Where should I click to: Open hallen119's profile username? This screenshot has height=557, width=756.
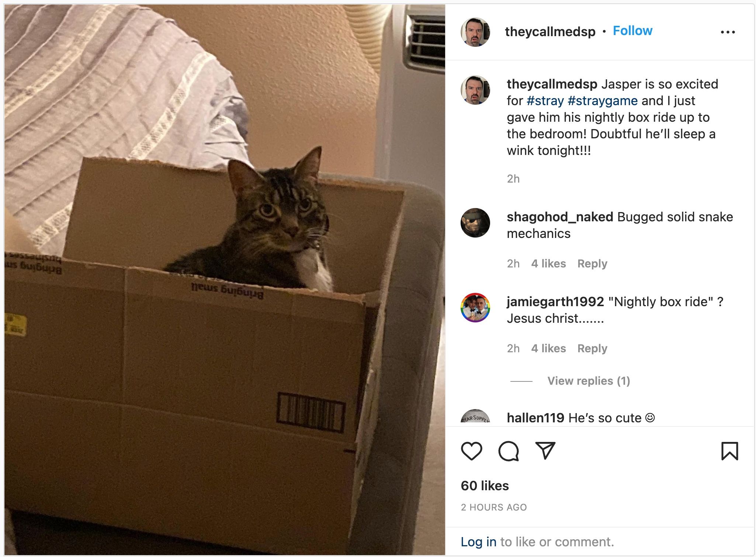tap(535, 418)
